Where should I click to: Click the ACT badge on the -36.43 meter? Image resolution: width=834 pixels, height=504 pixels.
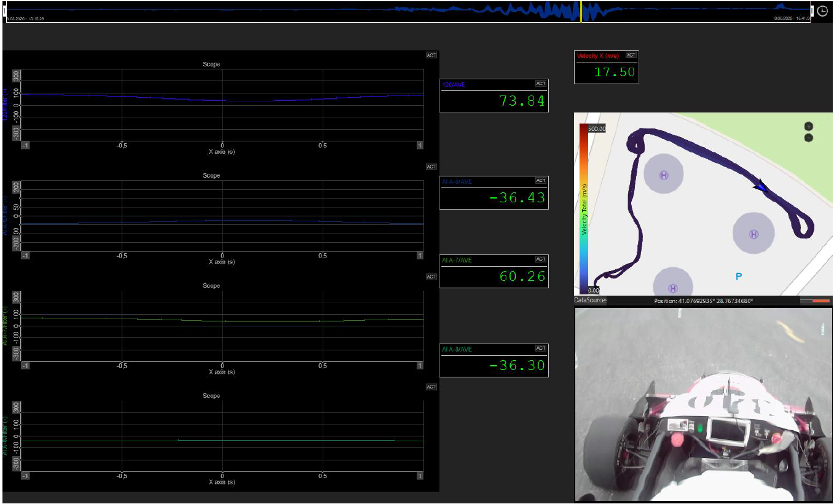540,181
